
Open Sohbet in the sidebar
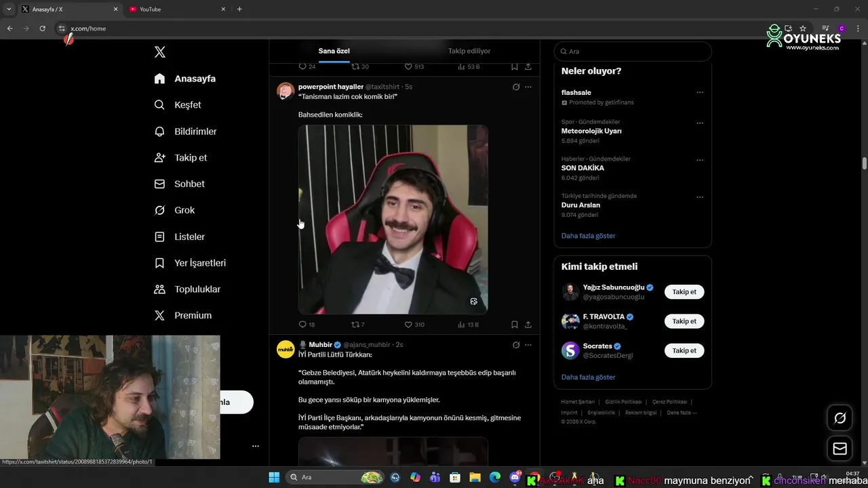coord(179,184)
